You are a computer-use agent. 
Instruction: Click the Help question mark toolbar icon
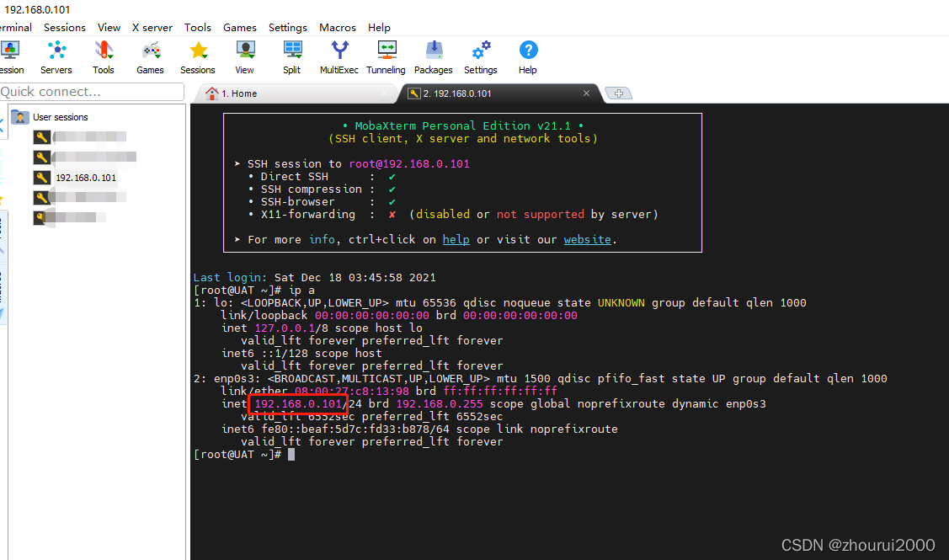click(528, 51)
